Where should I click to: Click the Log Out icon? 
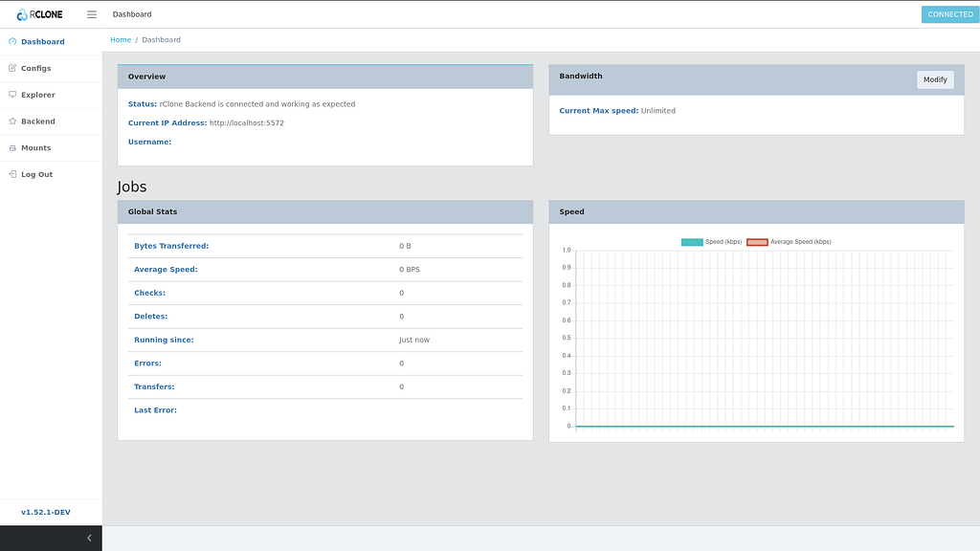(x=11, y=174)
